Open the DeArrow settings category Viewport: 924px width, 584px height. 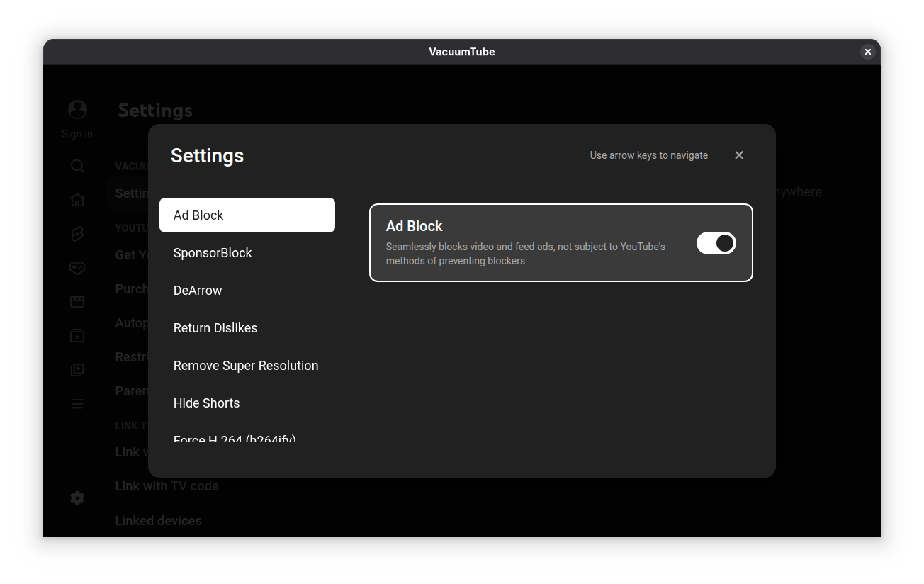point(247,291)
